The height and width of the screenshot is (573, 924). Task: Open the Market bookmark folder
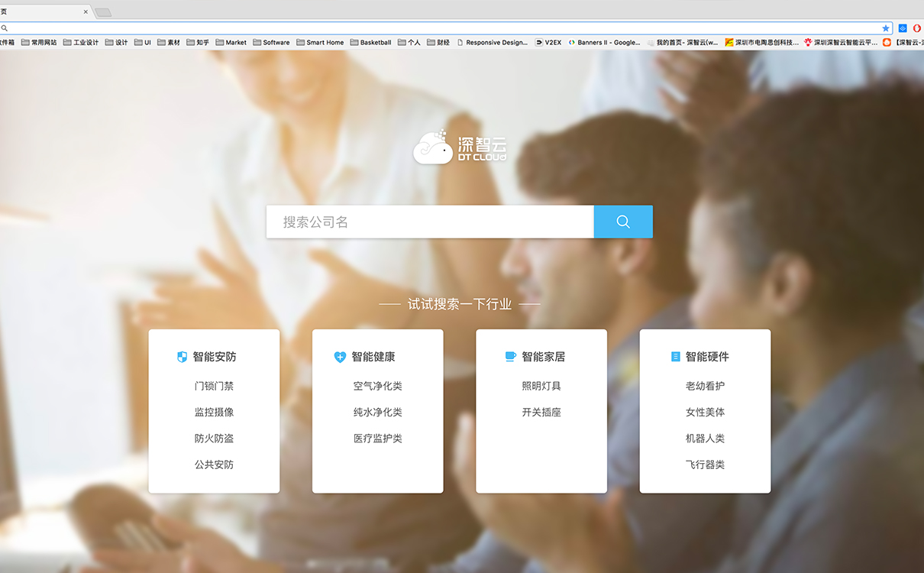231,43
